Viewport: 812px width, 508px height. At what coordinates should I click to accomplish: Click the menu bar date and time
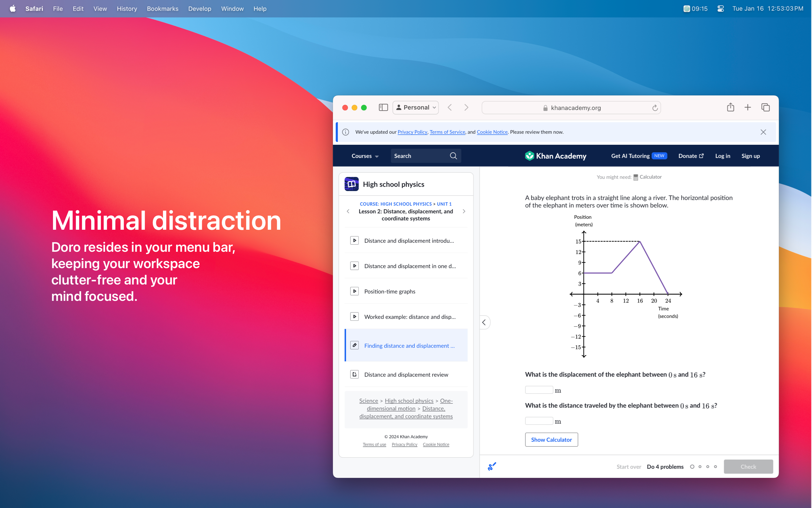pyautogui.click(x=767, y=8)
